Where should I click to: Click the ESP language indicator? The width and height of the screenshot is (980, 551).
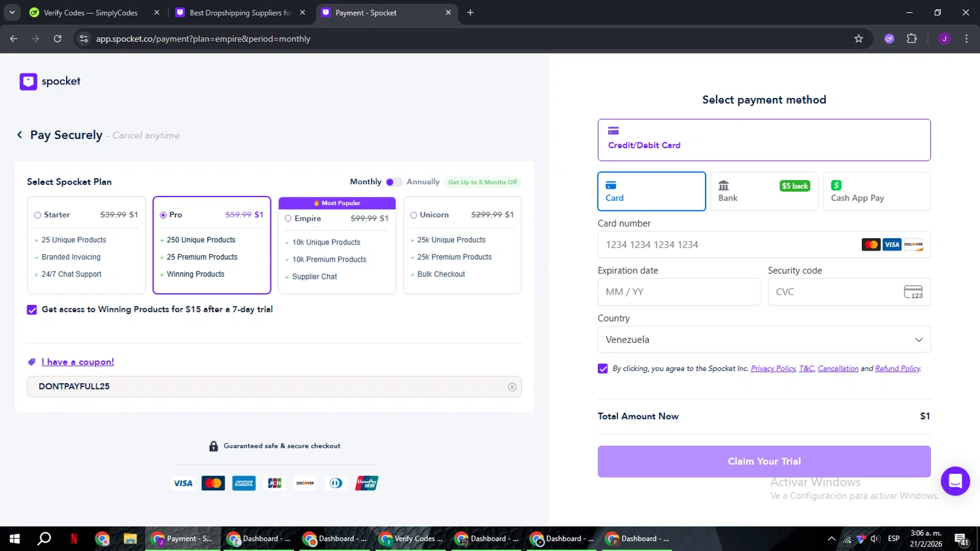coord(894,539)
